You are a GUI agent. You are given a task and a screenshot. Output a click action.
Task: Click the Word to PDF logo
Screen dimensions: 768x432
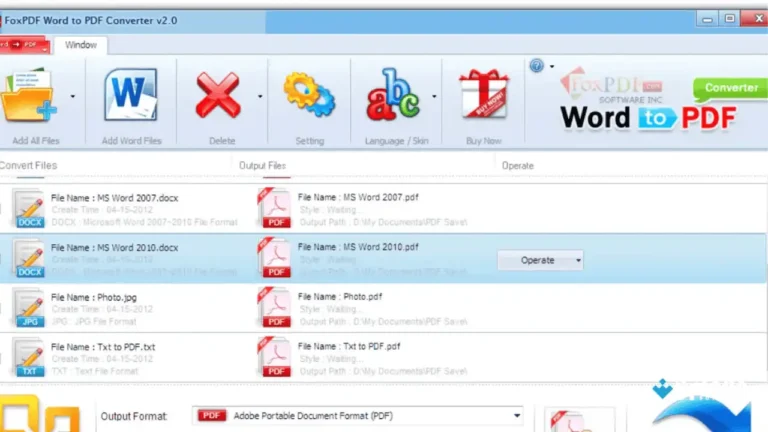tap(648, 118)
